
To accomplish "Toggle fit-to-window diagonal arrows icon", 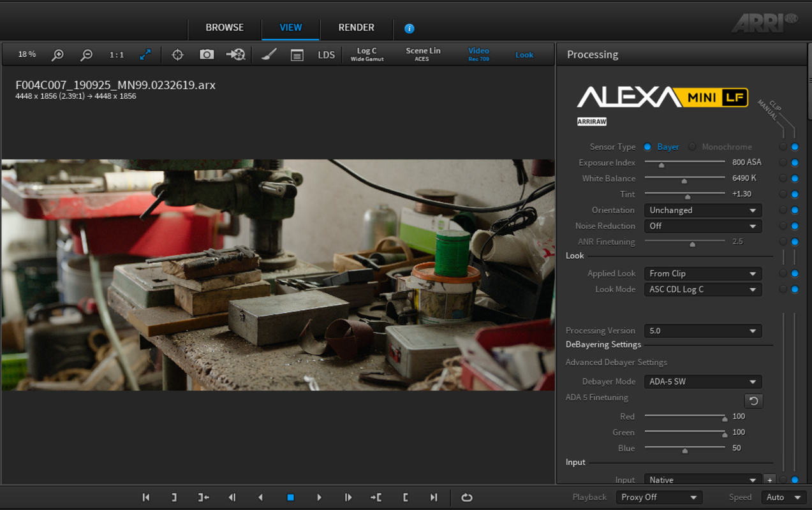I will [x=145, y=55].
